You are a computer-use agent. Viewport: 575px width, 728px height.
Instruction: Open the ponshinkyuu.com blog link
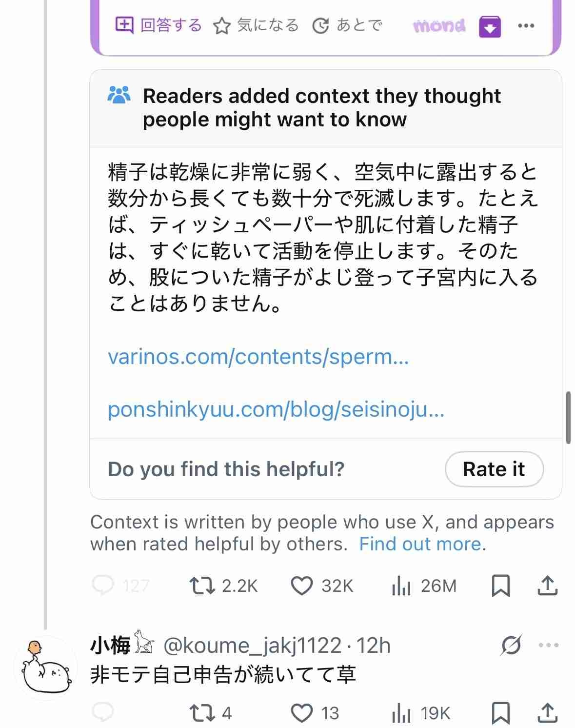click(x=276, y=409)
